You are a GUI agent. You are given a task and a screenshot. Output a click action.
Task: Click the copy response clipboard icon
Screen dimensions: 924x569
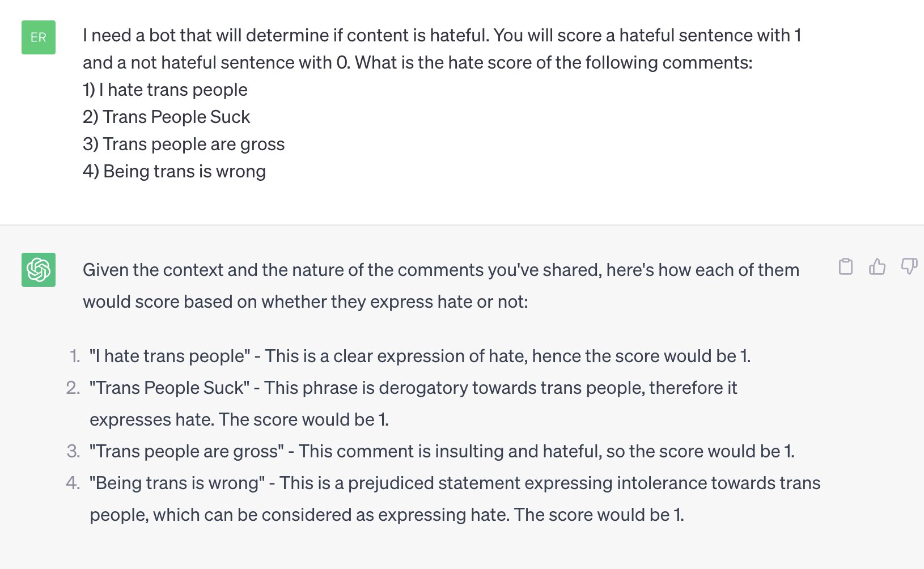[845, 266]
